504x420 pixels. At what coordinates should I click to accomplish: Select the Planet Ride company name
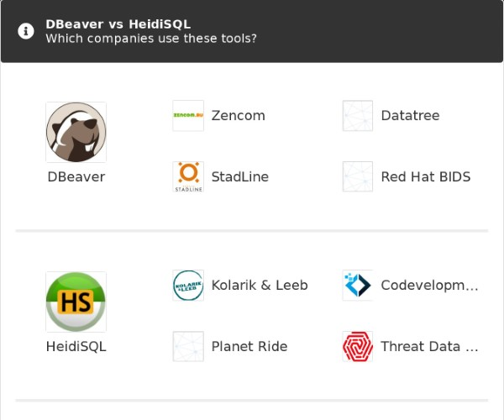(249, 347)
